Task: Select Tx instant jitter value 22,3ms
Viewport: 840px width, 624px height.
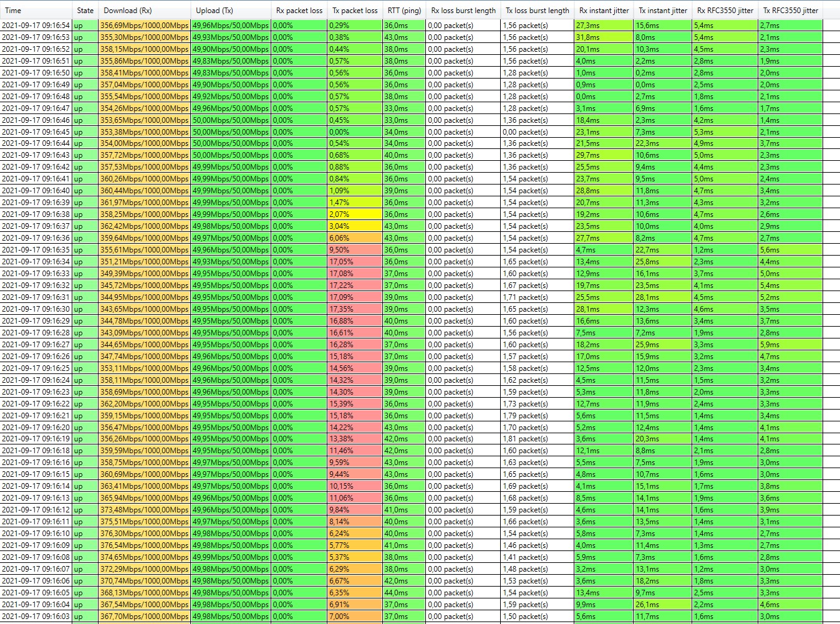Action: click(x=663, y=143)
